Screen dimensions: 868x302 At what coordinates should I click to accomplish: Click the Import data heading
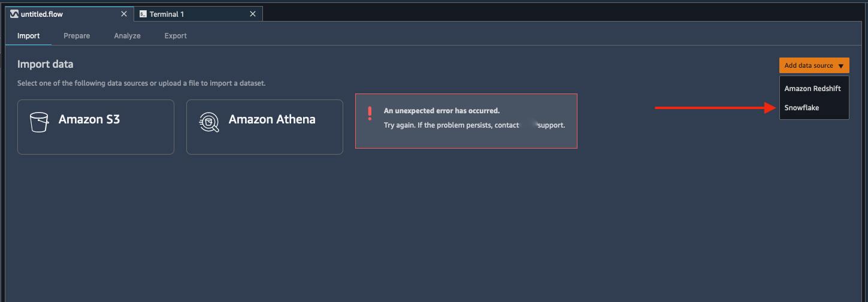click(x=46, y=64)
